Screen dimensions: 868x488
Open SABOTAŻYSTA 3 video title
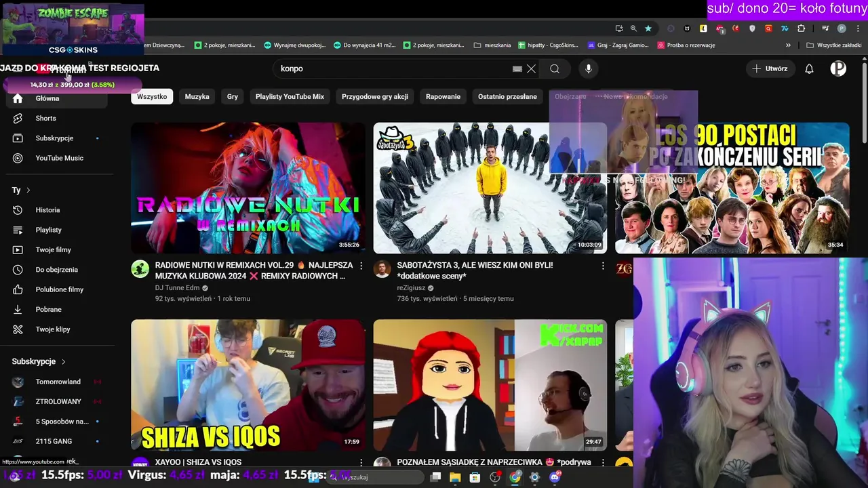pos(475,270)
